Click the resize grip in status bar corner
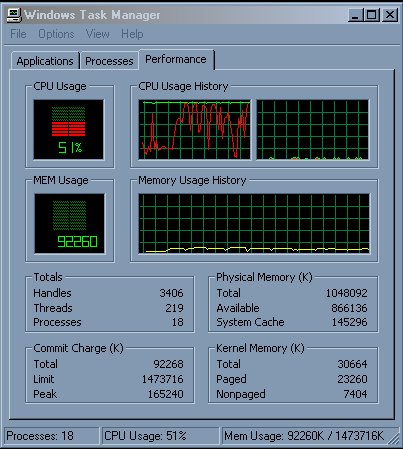The height and width of the screenshot is (449, 403). [x=394, y=438]
